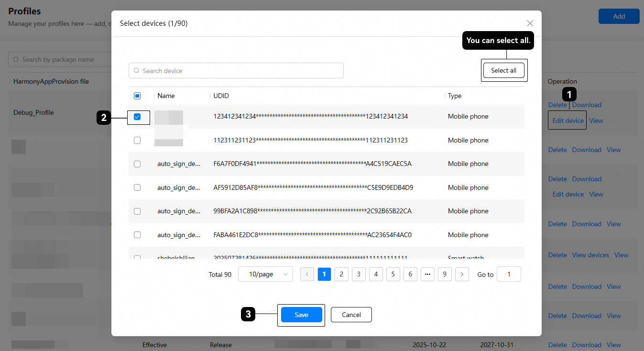Jump to last page 9 of devices

point(445,274)
